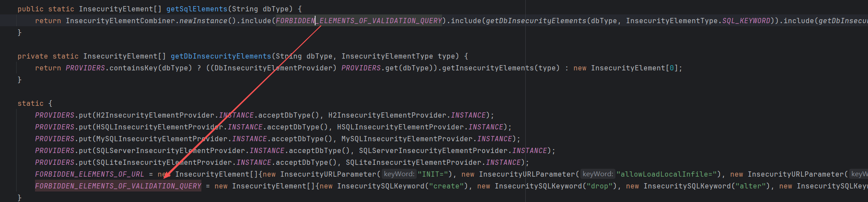Click highlighted FORBIDDEN_ELEMENTS_OF_VALIDATION_QUERY on the assignment line
Screen dimensions: 868x202
tap(118, 186)
